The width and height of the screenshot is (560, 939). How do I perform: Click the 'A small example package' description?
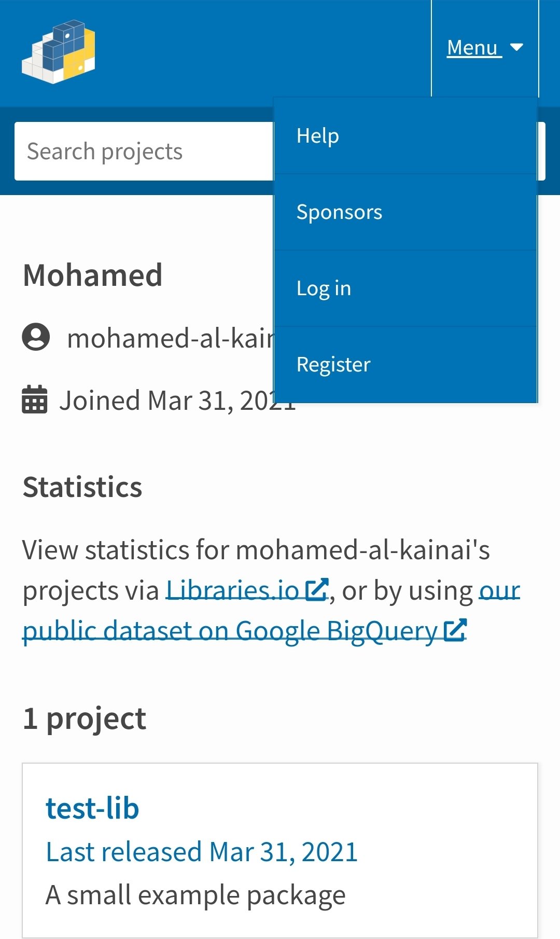coord(195,895)
